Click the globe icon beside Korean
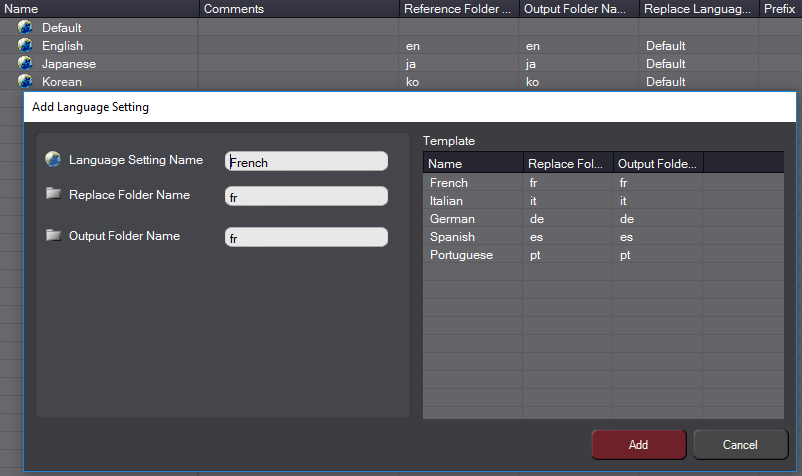 click(x=25, y=81)
